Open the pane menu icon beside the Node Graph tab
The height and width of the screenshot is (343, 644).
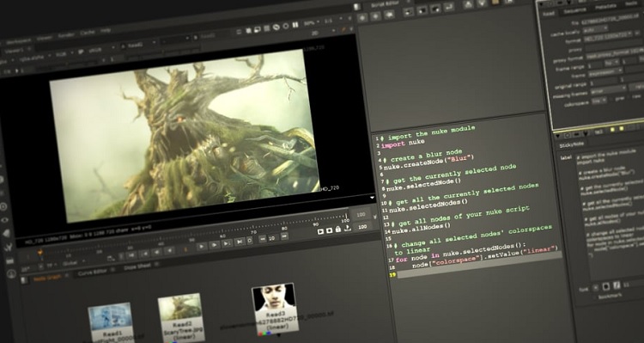tap(24, 280)
